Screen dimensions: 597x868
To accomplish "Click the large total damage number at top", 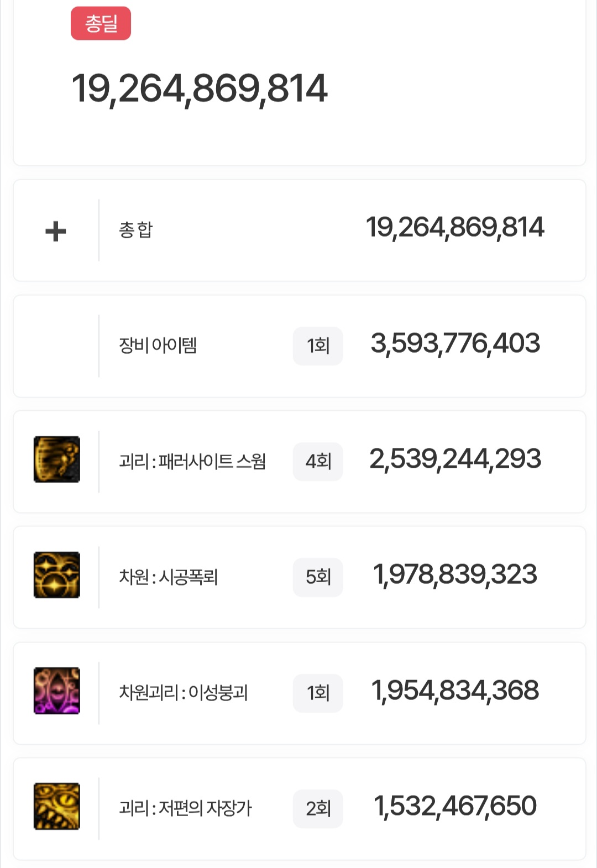I will [x=200, y=89].
